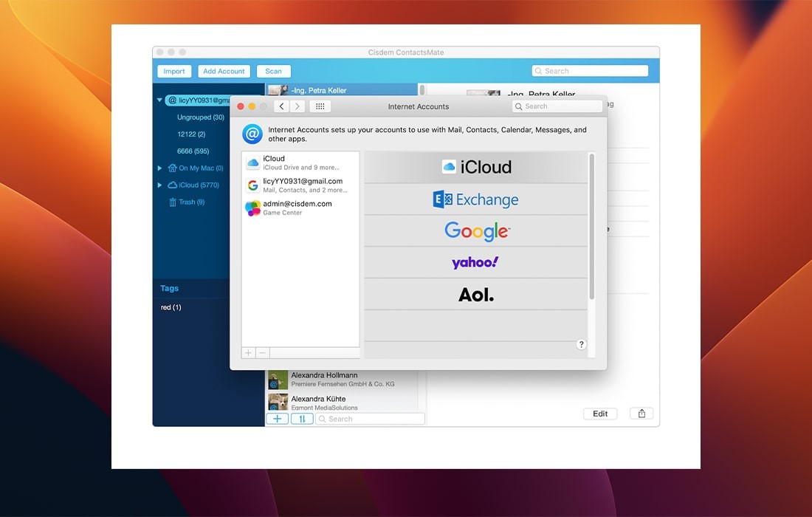
Task: Open the help question mark button
Action: tap(581, 345)
